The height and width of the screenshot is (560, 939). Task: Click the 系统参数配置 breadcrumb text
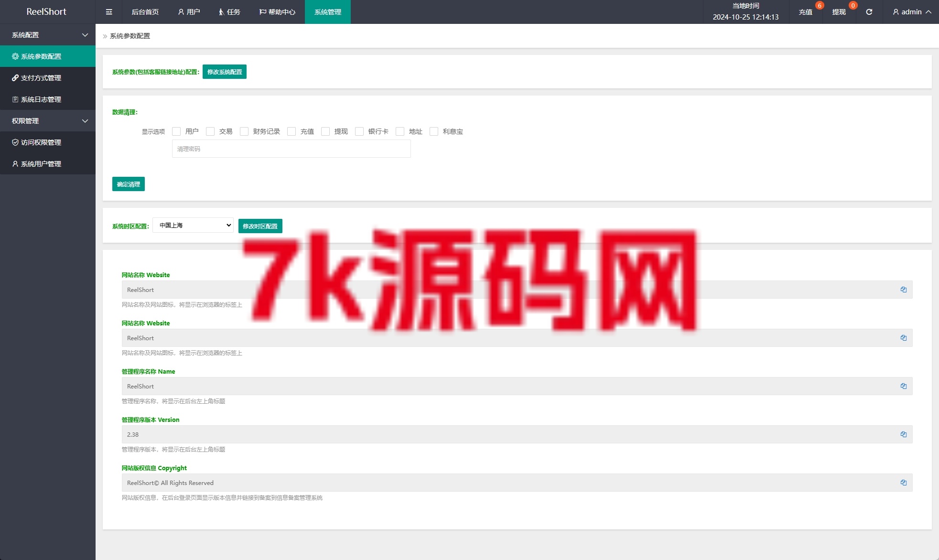130,36
